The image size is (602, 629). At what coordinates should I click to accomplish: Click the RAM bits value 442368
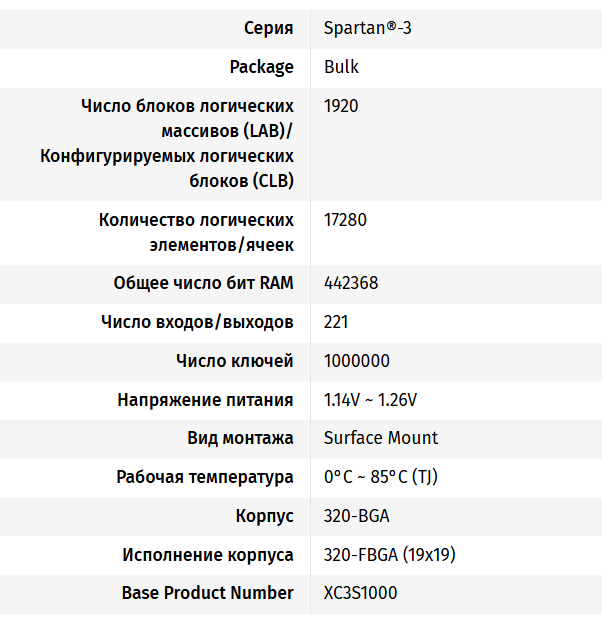pyautogui.click(x=351, y=283)
